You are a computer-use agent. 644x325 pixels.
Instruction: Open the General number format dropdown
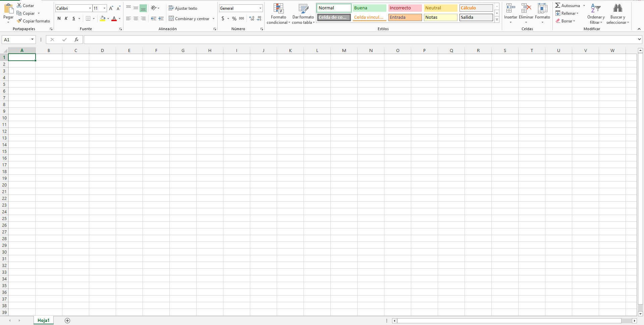coord(260,8)
